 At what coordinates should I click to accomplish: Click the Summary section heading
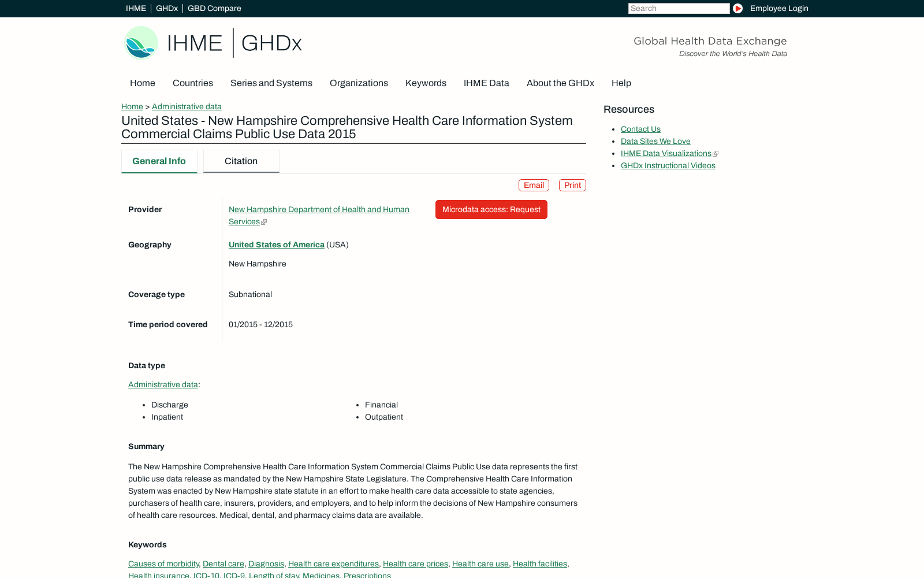146,446
